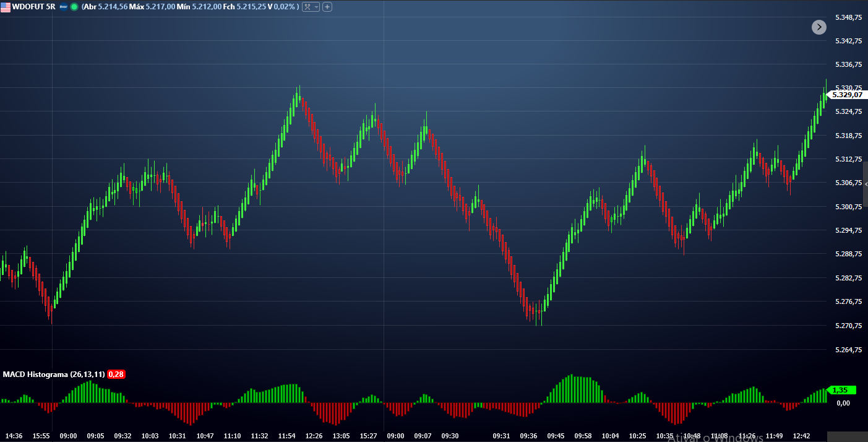Click the 5.348,75 price axis label

[848, 17]
